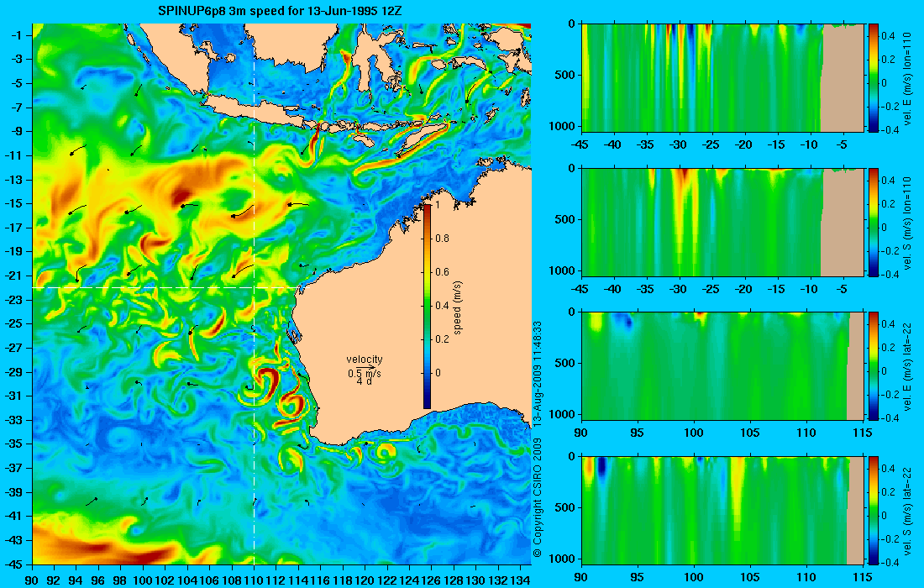The width and height of the screenshot is (924, 588).
Task: Click the velocity scale arrow in the legend
Action: pyautogui.click(x=365, y=368)
